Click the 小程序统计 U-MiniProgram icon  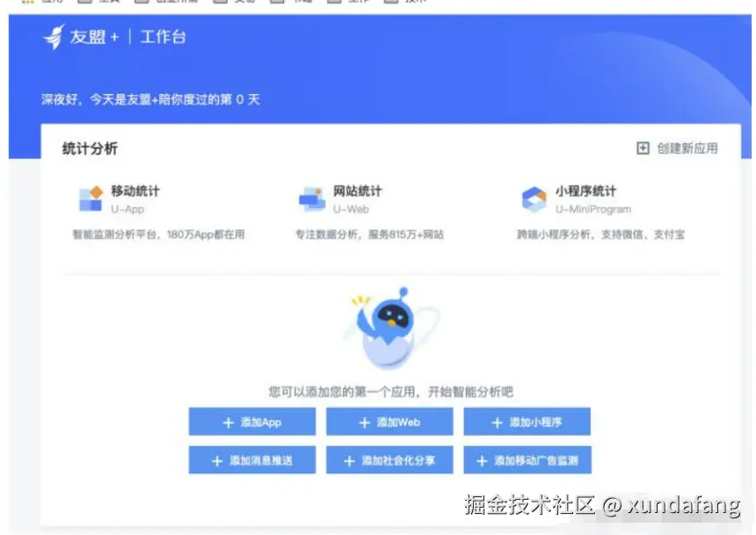[x=534, y=199]
